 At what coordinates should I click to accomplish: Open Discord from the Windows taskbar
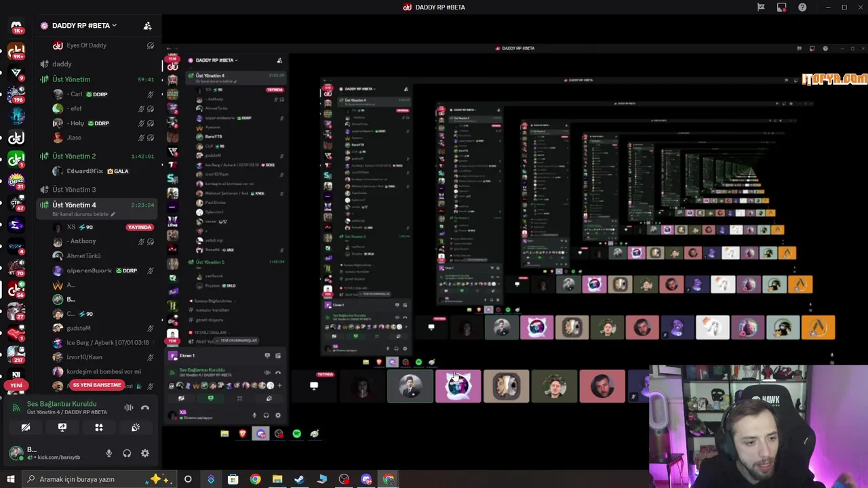point(366,479)
